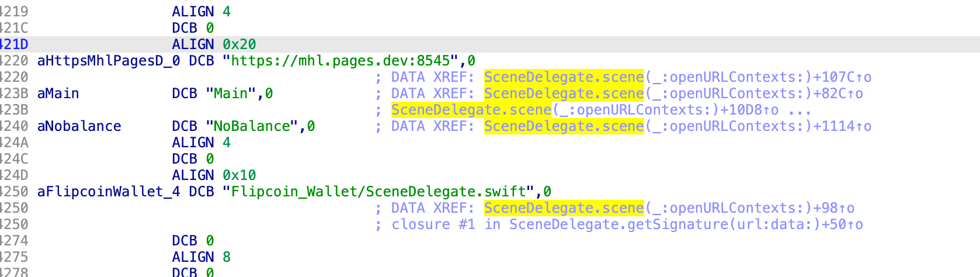
Task: Follow the xref ending with +82C↑o
Action: coord(674,94)
